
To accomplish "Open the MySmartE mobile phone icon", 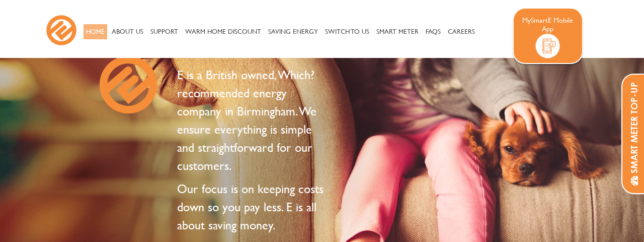I will click(547, 46).
